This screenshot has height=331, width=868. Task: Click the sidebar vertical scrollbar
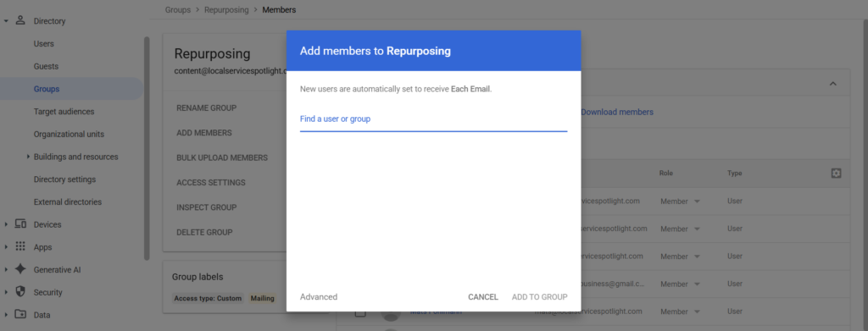[147, 148]
